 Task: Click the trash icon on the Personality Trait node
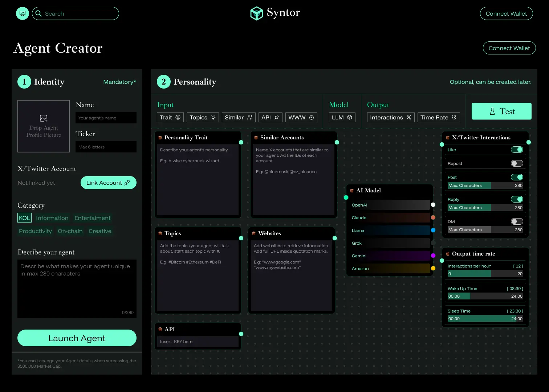[160, 137]
